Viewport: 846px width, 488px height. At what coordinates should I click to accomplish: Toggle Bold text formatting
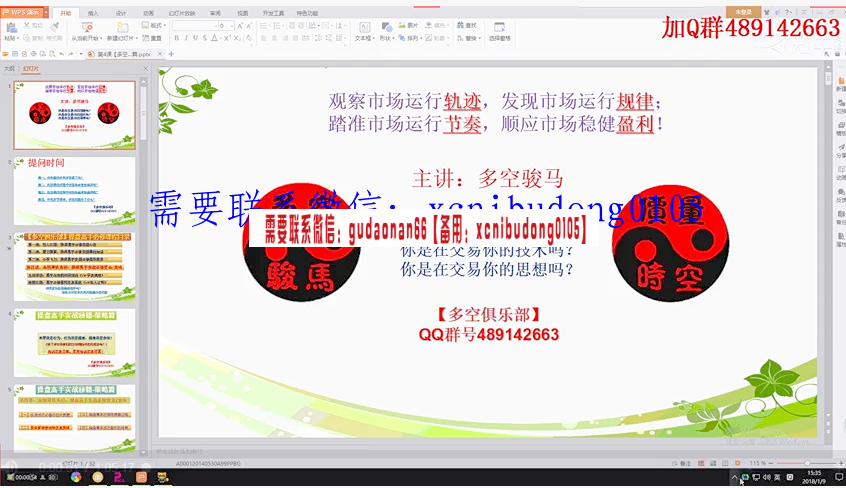point(176,38)
